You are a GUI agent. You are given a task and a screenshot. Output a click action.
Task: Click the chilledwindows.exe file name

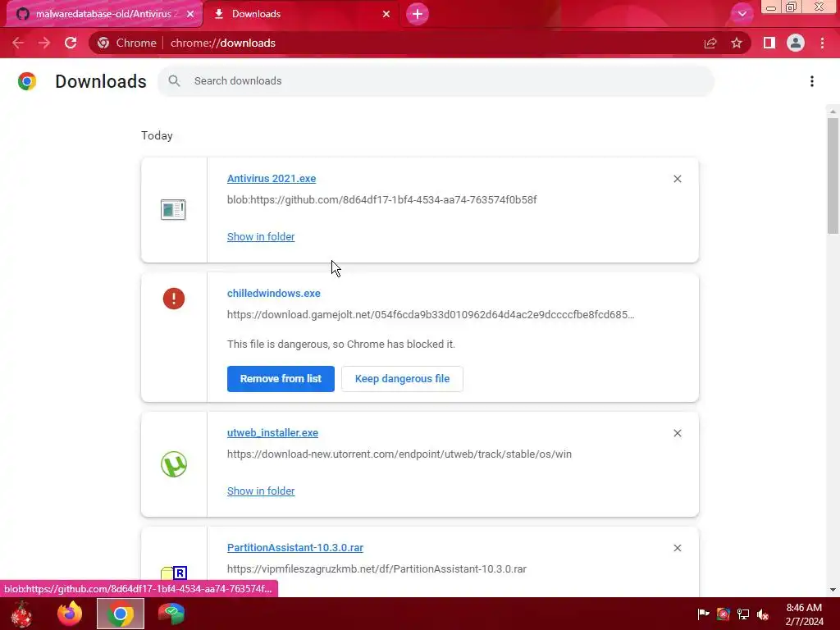tap(274, 294)
